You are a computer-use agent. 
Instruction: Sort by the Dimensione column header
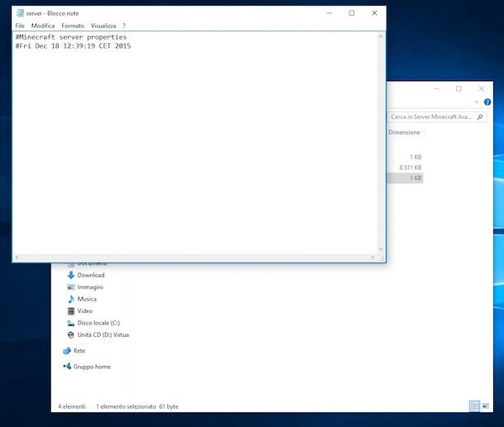tap(404, 132)
